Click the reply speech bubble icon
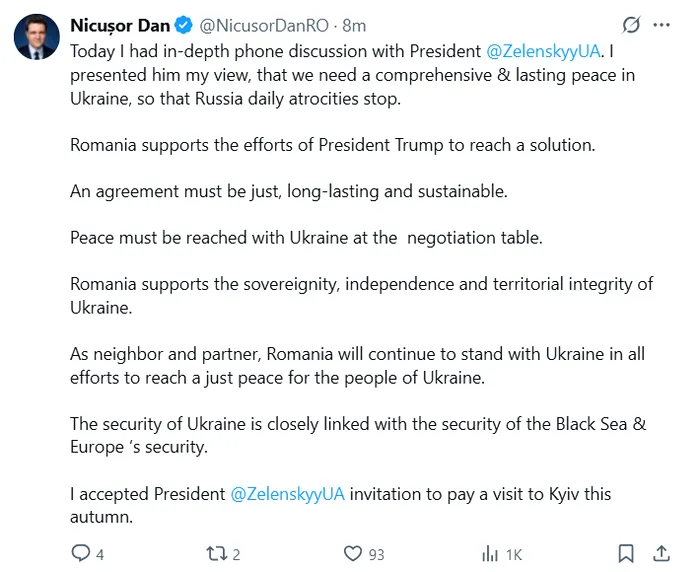The width and height of the screenshot is (700, 572). tap(81, 553)
